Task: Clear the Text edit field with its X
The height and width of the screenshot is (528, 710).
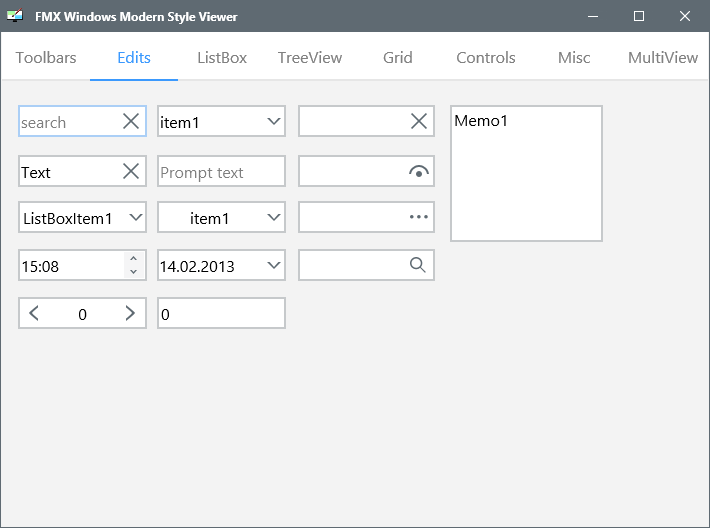Action: (131, 171)
